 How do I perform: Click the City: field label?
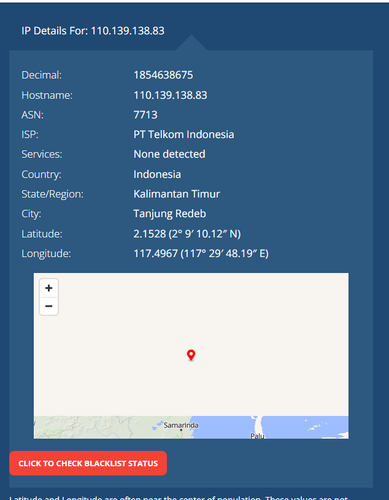[x=31, y=214]
